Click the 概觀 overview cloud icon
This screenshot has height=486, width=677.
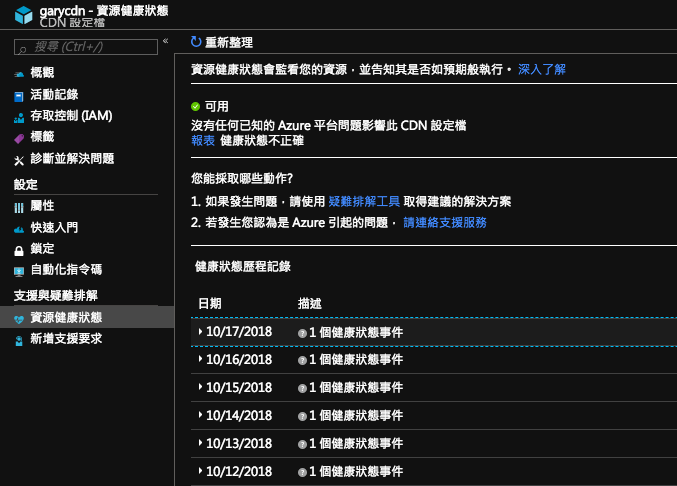(19, 74)
